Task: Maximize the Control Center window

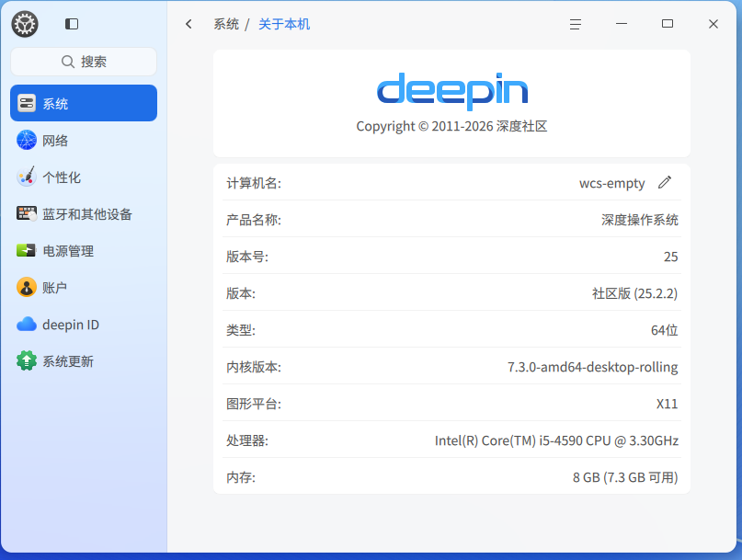Action: [x=668, y=24]
